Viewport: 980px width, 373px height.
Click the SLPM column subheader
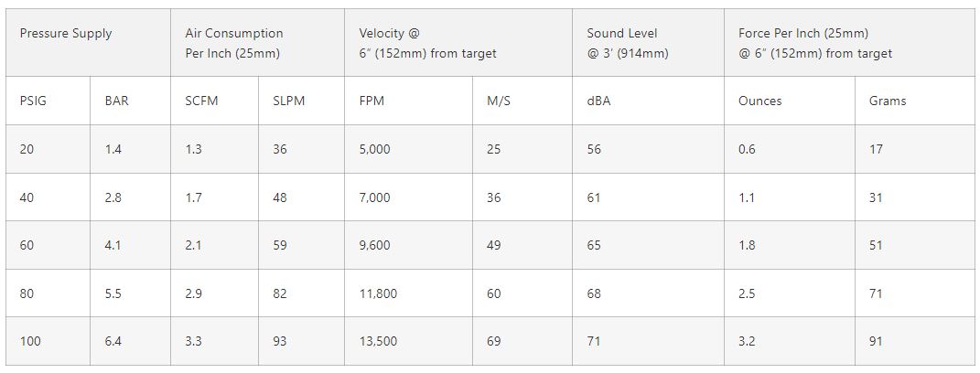[288, 101]
